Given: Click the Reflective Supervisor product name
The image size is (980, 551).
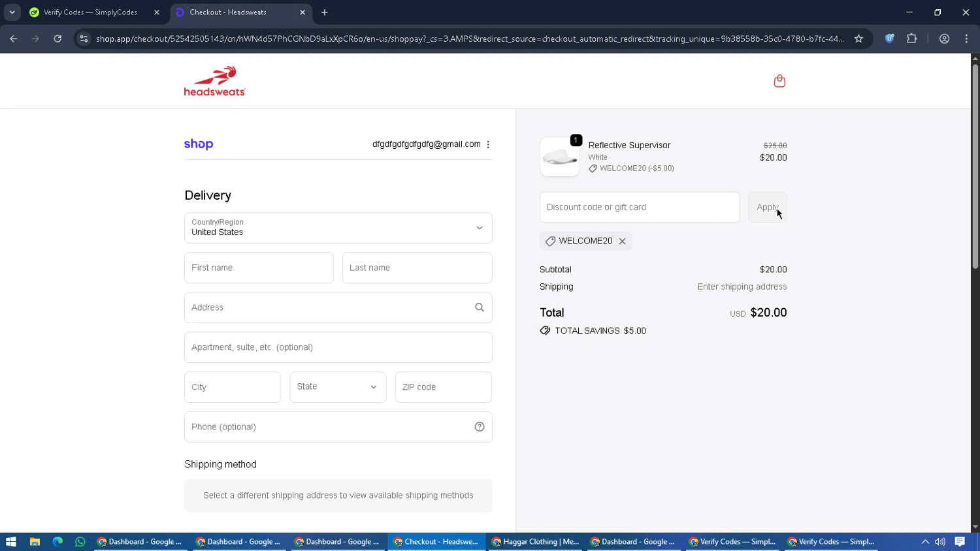Looking at the screenshot, I should 629,145.
